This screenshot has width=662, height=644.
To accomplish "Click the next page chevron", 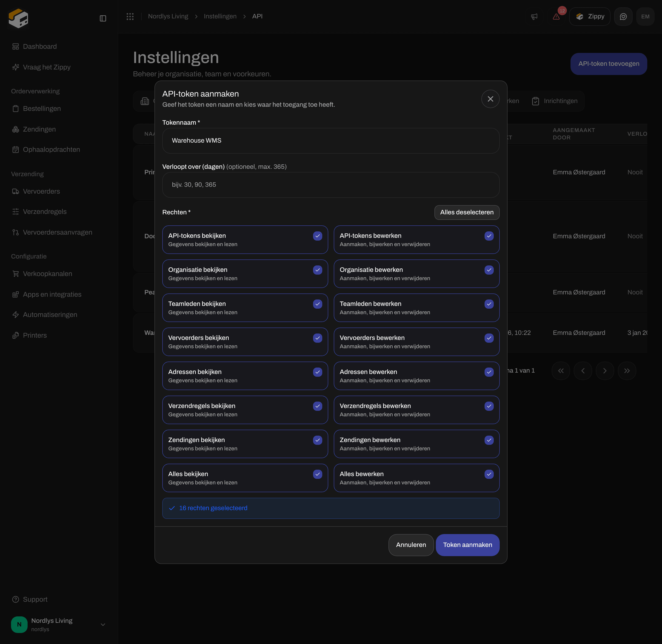I will (x=605, y=371).
